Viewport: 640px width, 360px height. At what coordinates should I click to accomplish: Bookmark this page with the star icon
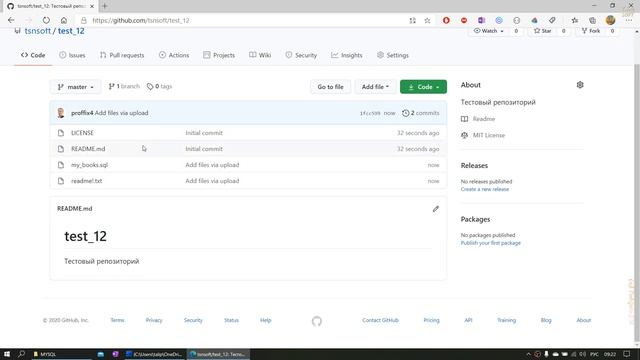coord(427,20)
